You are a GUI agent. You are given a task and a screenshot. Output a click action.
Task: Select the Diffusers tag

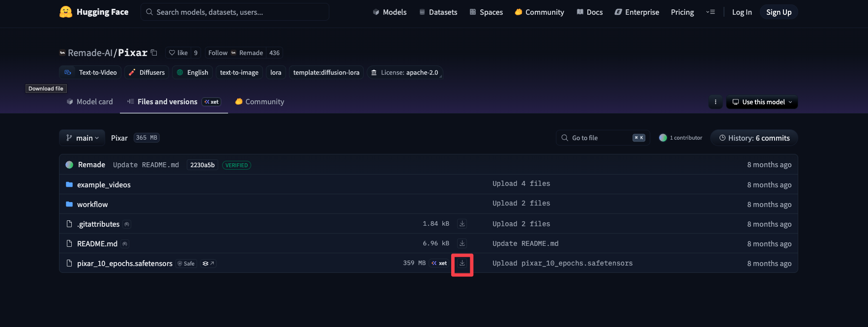click(146, 72)
